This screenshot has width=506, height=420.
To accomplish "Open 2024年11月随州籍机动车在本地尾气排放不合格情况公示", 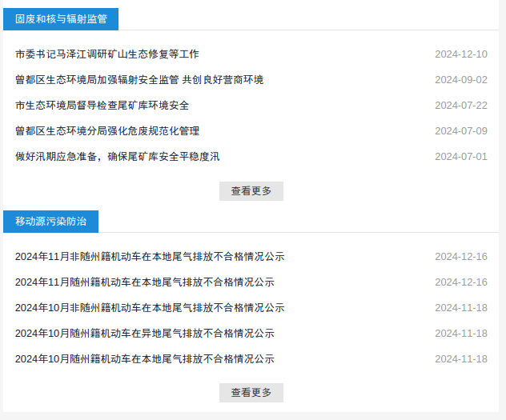I will click(145, 282).
